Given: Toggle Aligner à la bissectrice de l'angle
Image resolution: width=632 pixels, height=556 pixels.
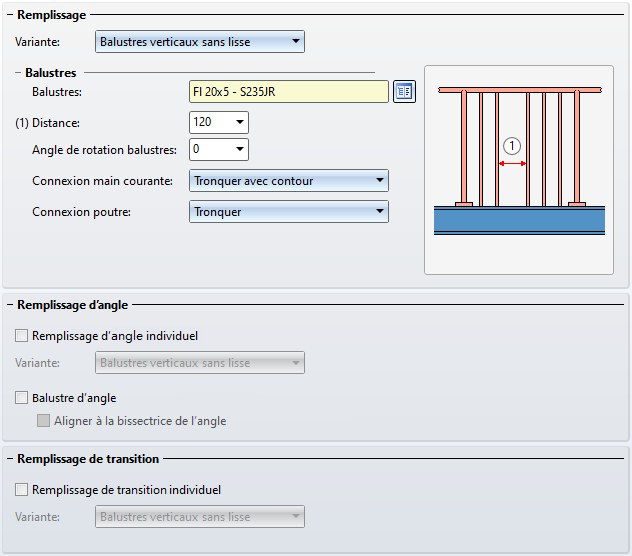Looking at the screenshot, I should (44, 421).
